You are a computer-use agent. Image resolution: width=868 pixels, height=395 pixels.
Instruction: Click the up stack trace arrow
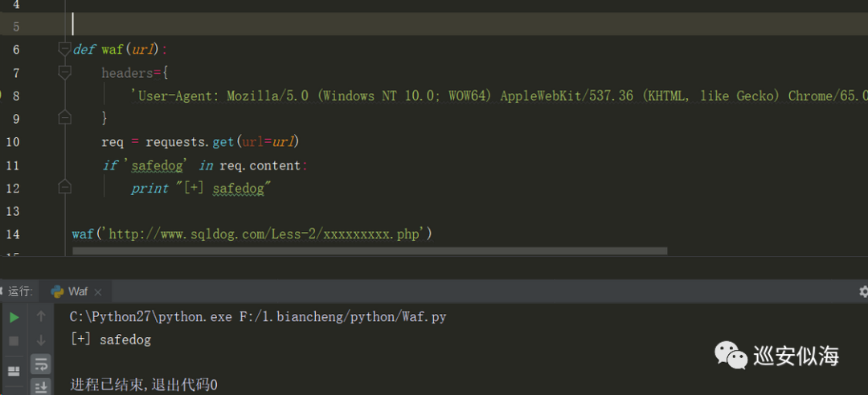tap(41, 316)
